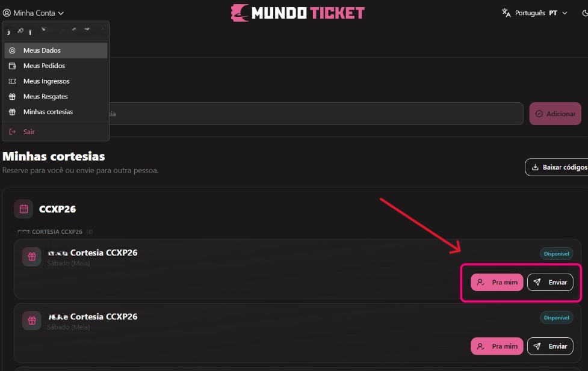Select Meus Dados menu entry
This screenshot has height=371, width=588.
point(56,51)
